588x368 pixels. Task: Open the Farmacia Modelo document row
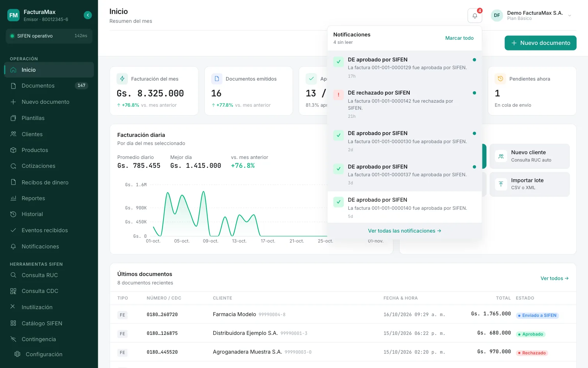tap(343, 315)
